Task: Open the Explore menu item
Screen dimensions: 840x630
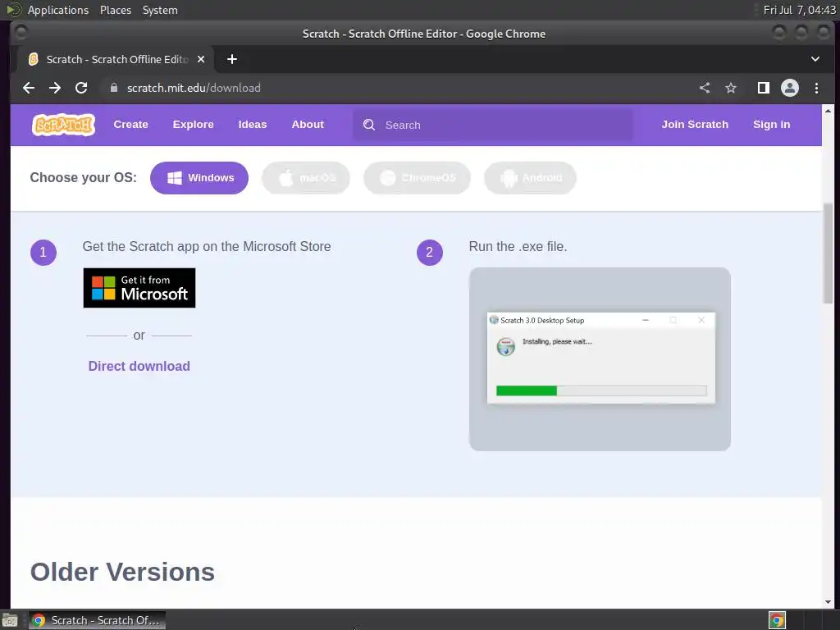Action: (x=194, y=125)
